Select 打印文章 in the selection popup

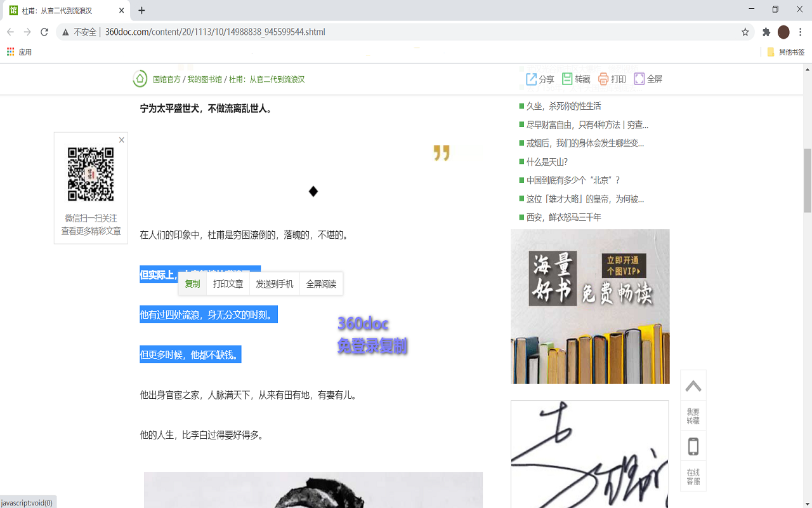point(228,284)
